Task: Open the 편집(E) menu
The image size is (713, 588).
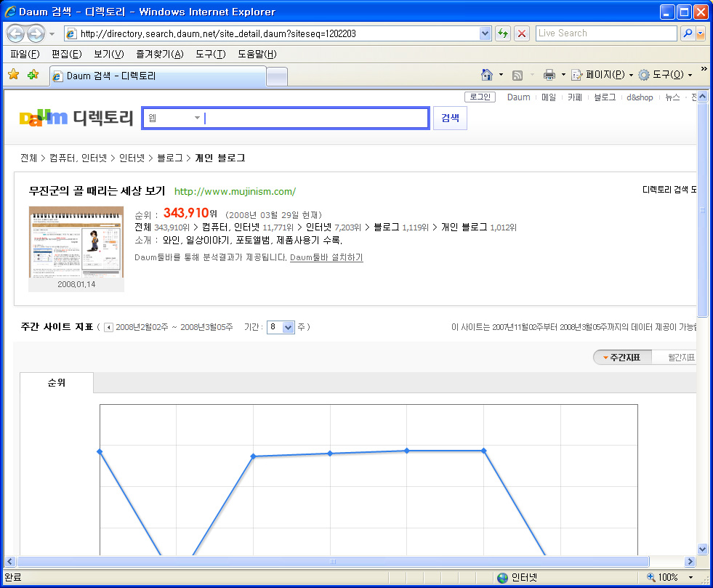Action: click(66, 54)
